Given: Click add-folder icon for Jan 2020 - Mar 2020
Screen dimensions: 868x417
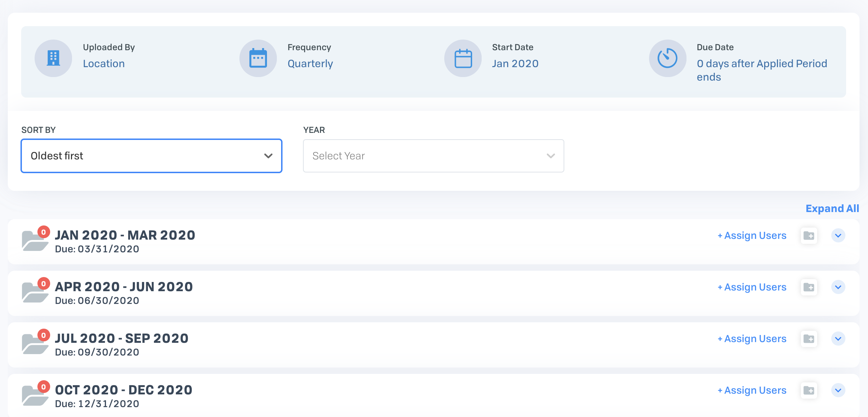Looking at the screenshot, I should click(x=809, y=236).
